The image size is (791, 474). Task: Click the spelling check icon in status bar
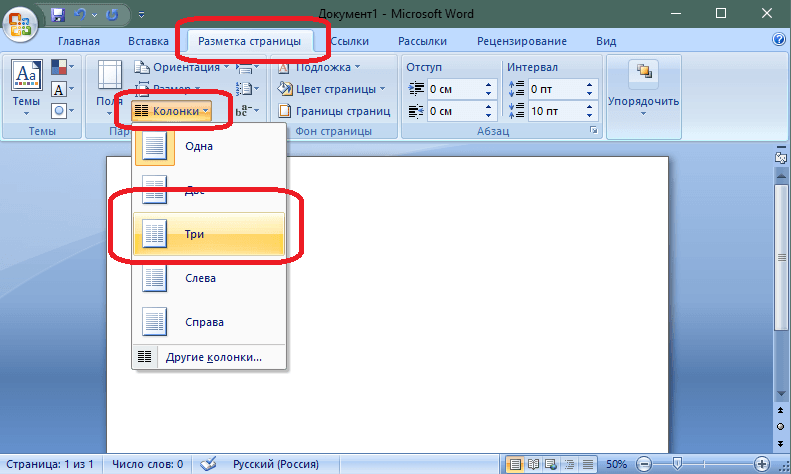click(x=209, y=464)
